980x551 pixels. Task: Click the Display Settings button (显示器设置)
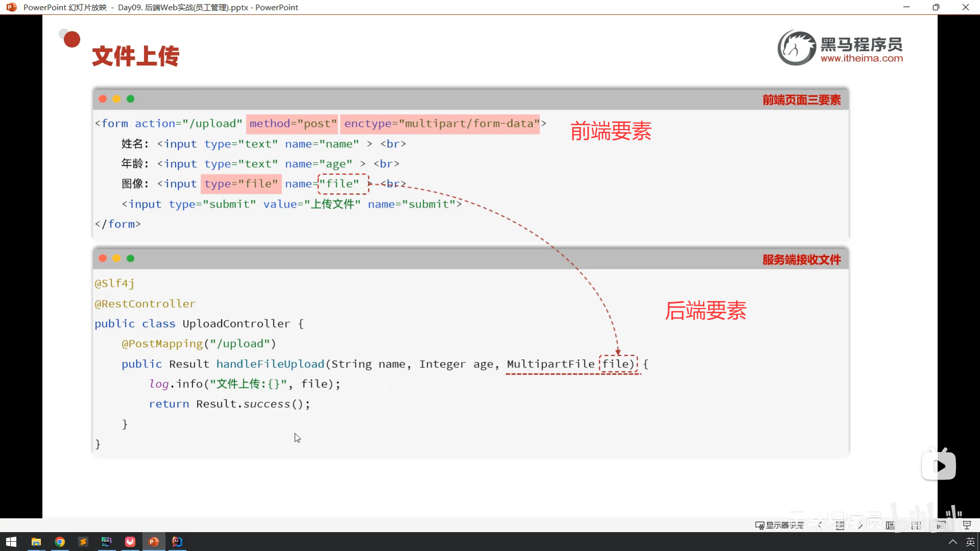coord(779,525)
